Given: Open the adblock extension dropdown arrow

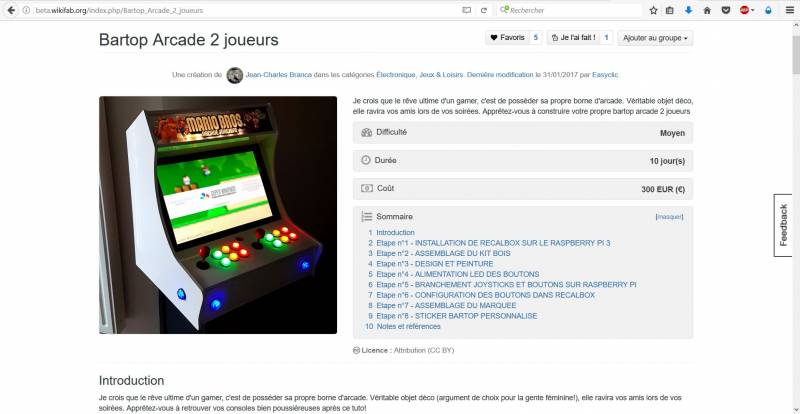Looking at the screenshot, I should coord(753,10).
